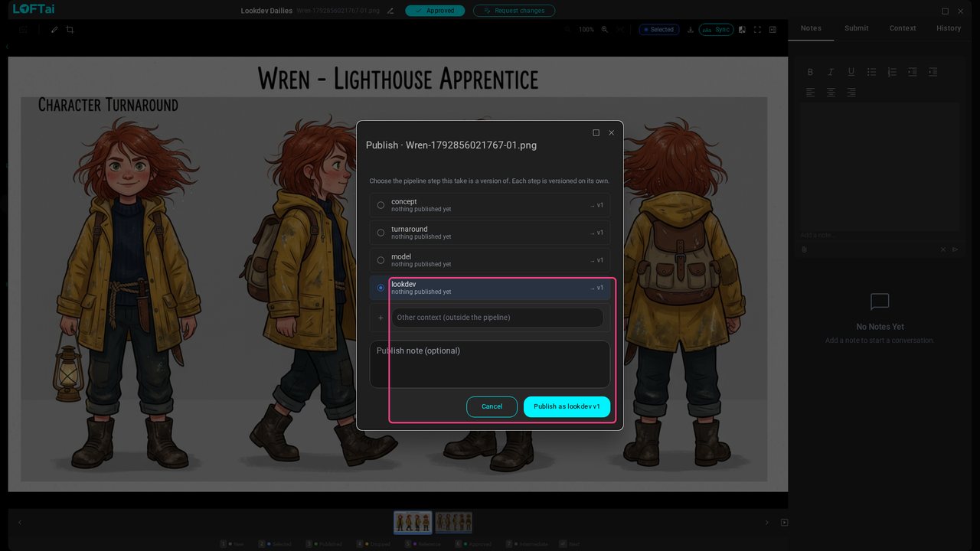Click the Publish note text area
Viewport: 980px width, 551px height.
[490, 364]
